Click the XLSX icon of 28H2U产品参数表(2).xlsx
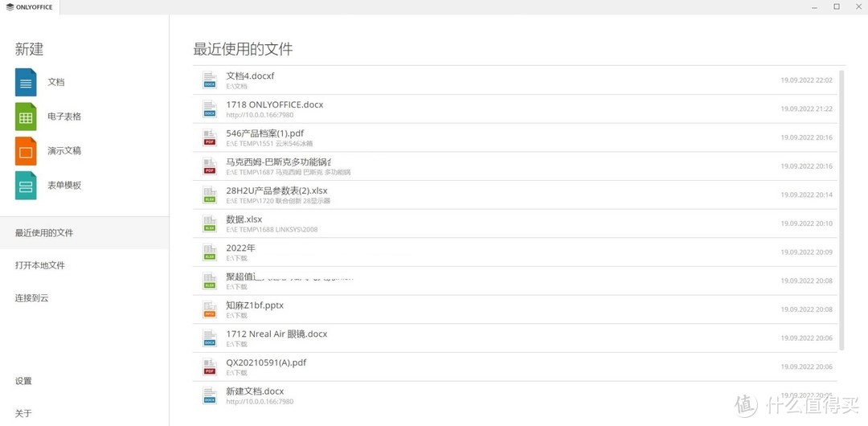Image resolution: width=868 pixels, height=426 pixels. click(x=209, y=195)
